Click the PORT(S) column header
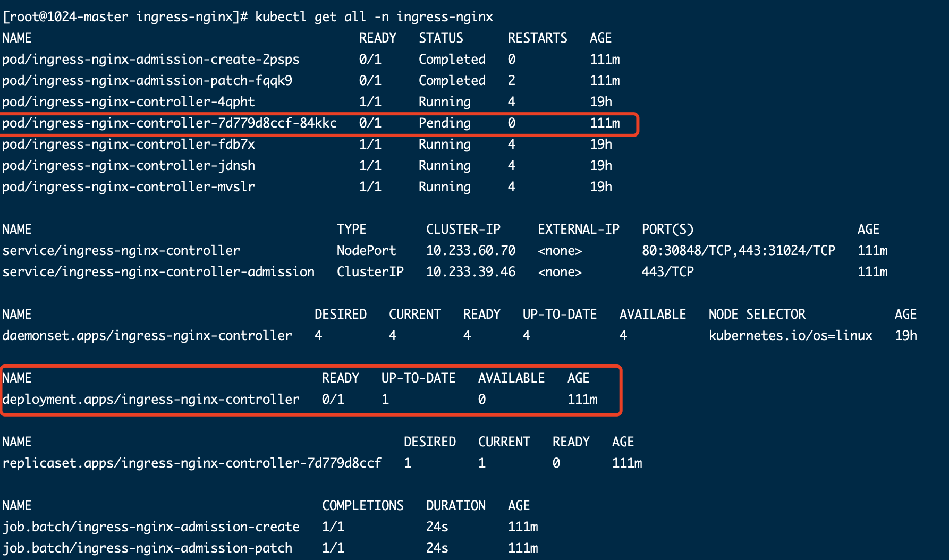The image size is (949, 560). [668, 230]
